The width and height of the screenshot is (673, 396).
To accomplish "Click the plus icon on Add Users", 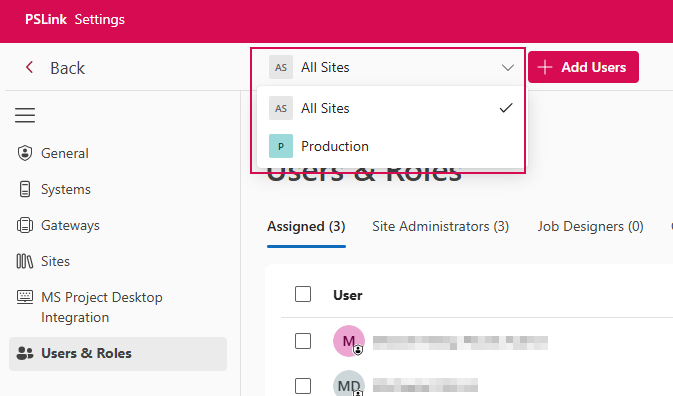I will click(545, 67).
